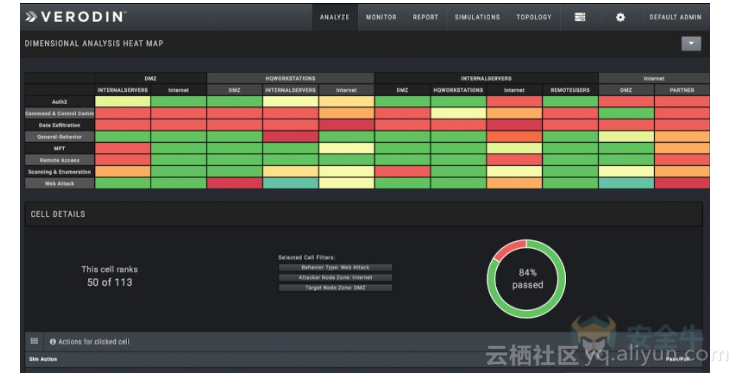This screenshot has width=740, height=378.
Task: Open the REPORT tab
Action: pyautogui.click(x=425, y=17)
